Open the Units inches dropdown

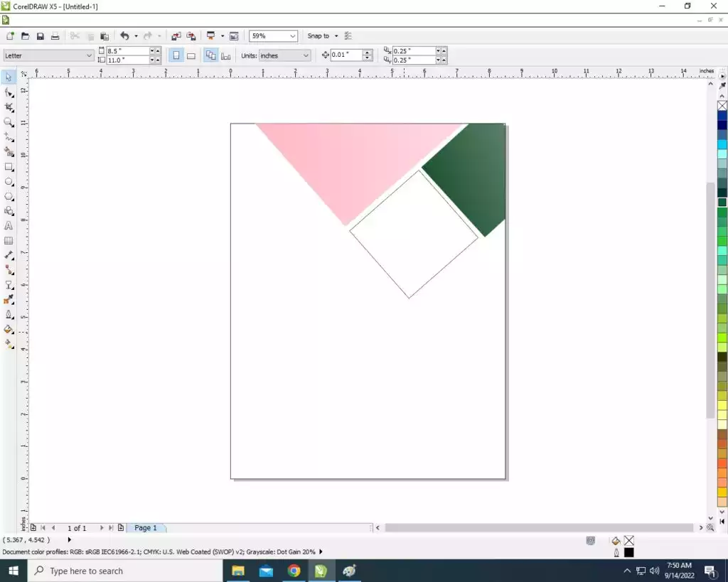point(306,55)
